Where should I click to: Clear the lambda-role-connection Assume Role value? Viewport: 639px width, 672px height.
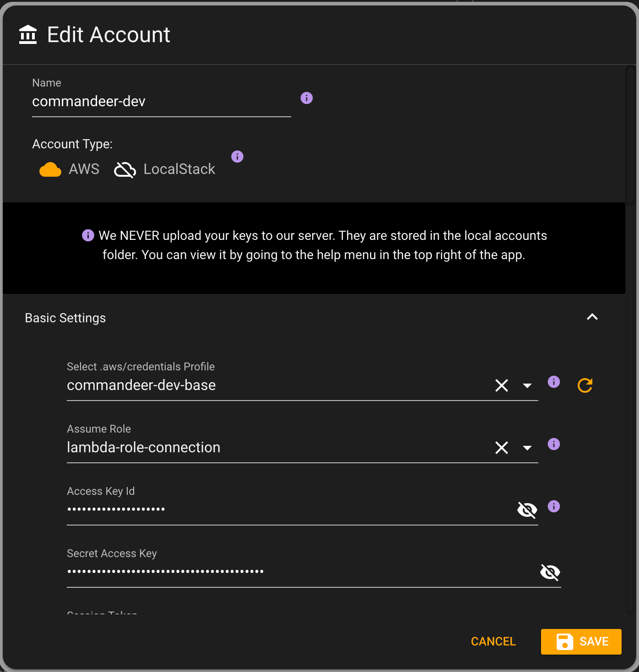[x=502, y=448]
